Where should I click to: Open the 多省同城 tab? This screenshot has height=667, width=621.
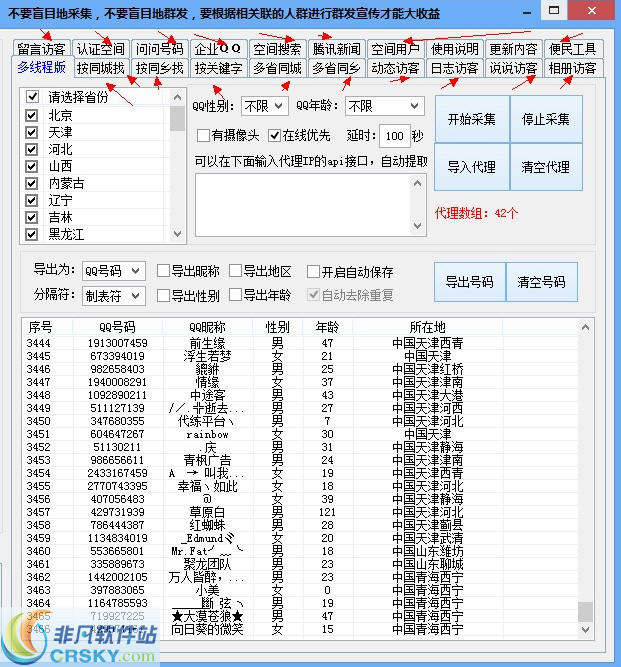click(x=277, y=68)
